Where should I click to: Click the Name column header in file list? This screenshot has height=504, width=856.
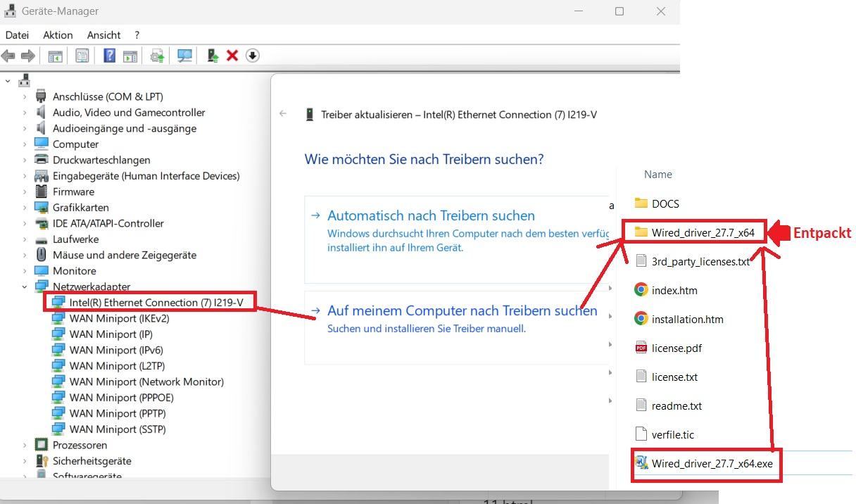click(658, 175)
